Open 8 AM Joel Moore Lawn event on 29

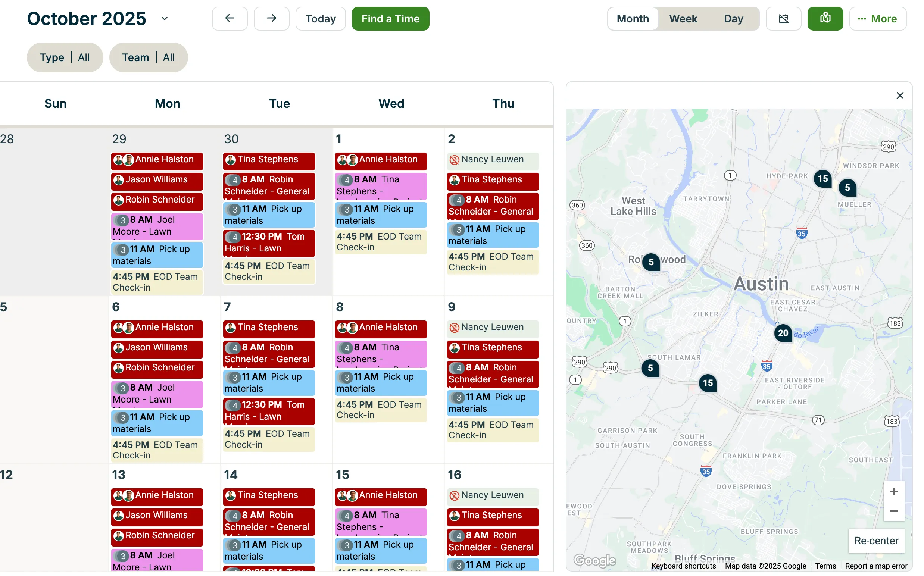click(157, 226)
